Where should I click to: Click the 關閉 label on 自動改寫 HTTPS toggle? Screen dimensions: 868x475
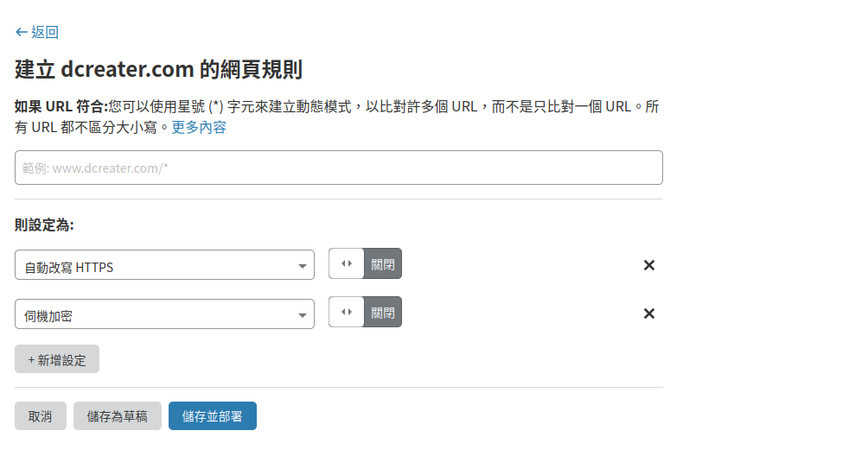point(383,264)
